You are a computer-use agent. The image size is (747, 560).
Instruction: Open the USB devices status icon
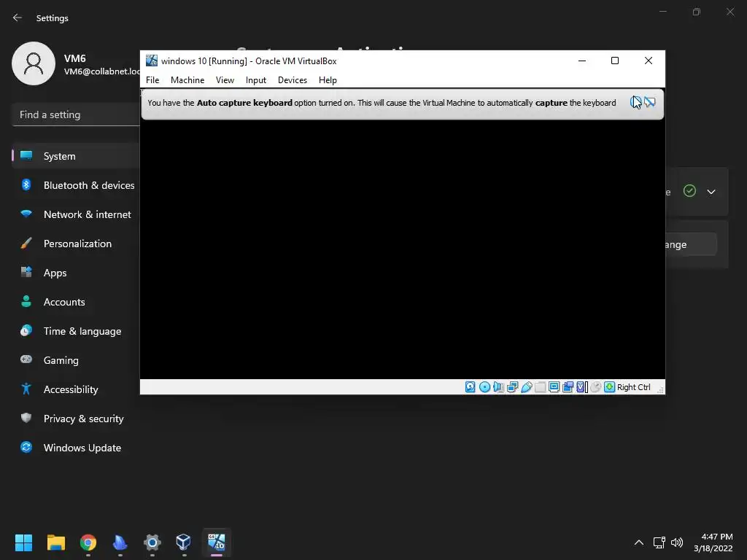[x=527, y=387]
